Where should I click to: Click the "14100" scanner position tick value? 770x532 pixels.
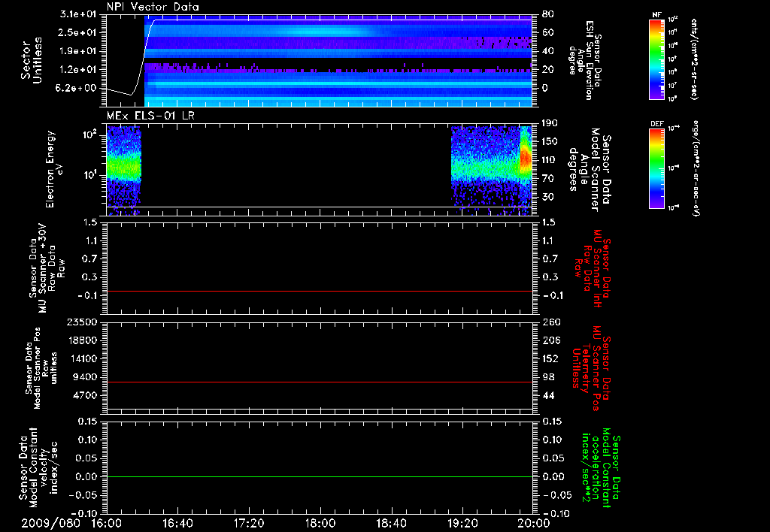tap(83, 358)
